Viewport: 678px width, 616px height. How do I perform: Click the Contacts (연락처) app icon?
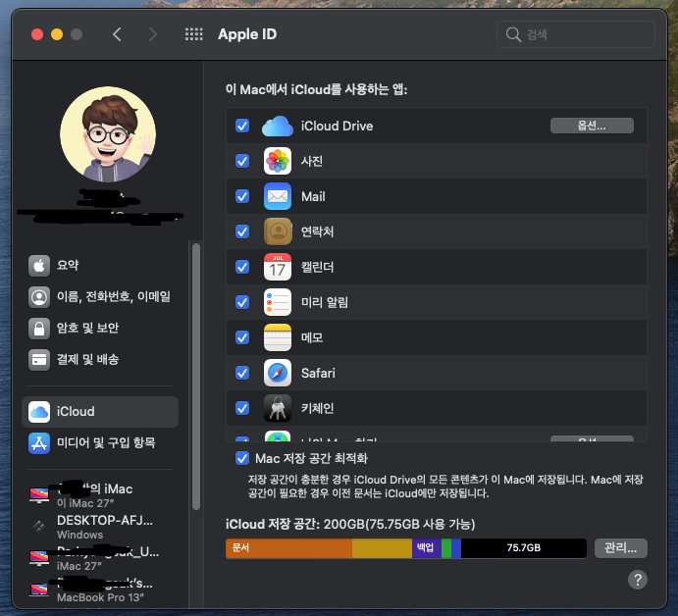point(277,231)
